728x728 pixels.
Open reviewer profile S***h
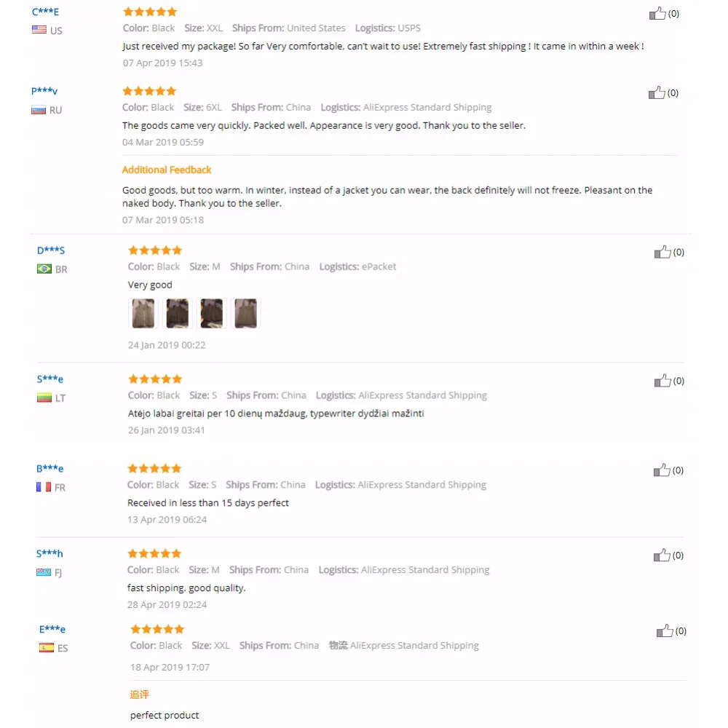[50, 553]
